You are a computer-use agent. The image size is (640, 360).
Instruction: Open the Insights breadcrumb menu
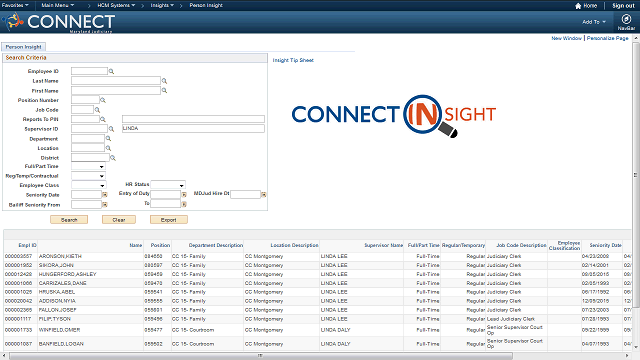coord(162,5)
